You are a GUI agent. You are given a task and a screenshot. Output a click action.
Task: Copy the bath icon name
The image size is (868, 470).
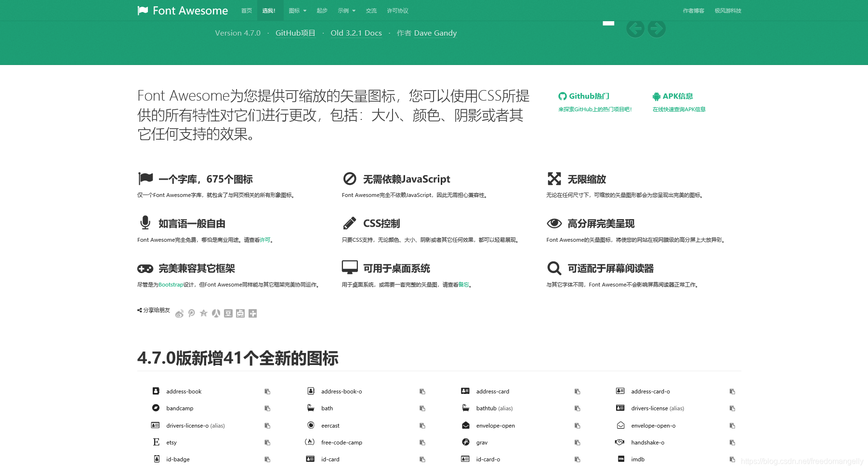(x=422, y=408)
